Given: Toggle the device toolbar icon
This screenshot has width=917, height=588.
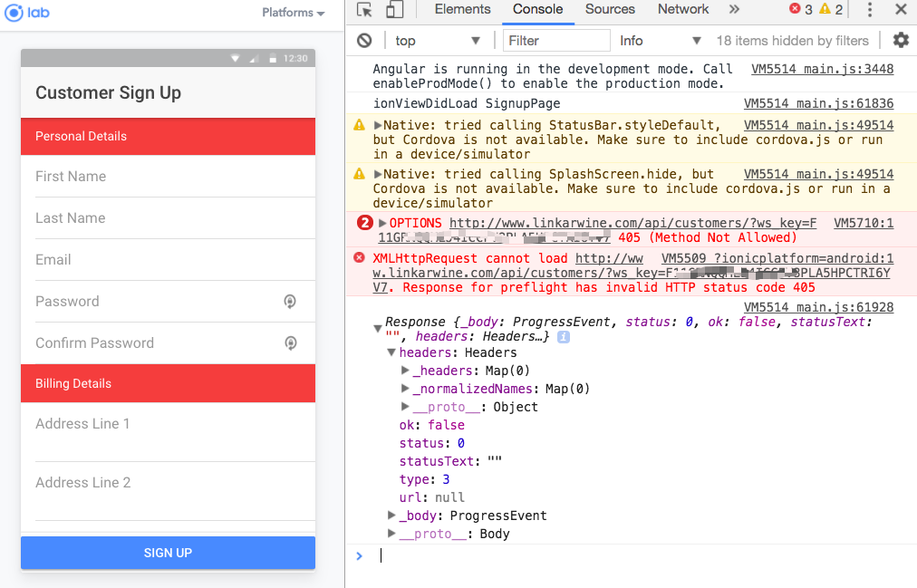Looking at the screenshot, I should click(x=394, y=10).
